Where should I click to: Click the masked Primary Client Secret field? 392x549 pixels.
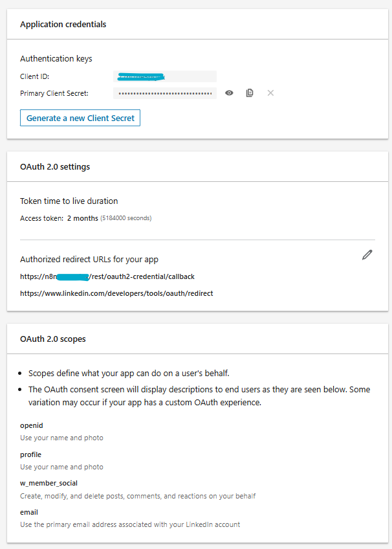[x=165, y=94]
